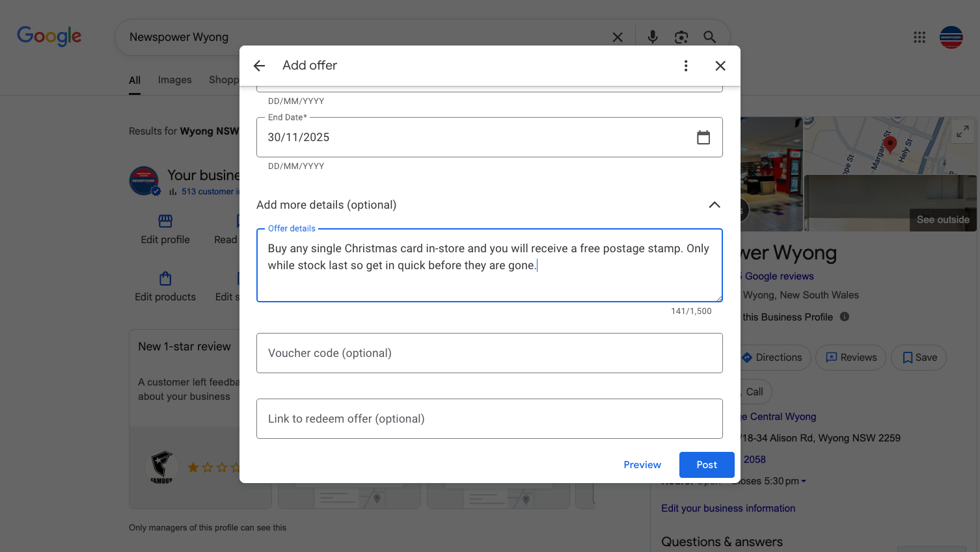The height and width of the screenshot is (552, 980).
Task: Close the Add offer dialog
Action: coord(720,66)
